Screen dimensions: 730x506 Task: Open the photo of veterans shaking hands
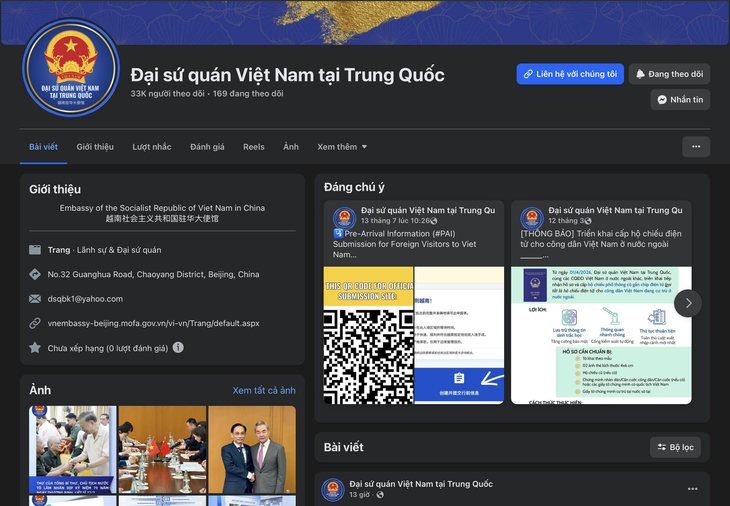(73, 450)
